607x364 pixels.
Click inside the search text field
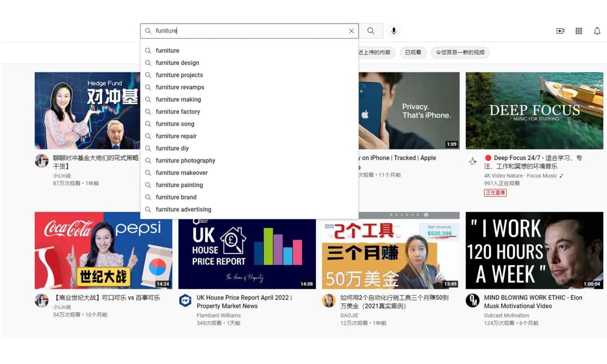(x=247, y=31)
